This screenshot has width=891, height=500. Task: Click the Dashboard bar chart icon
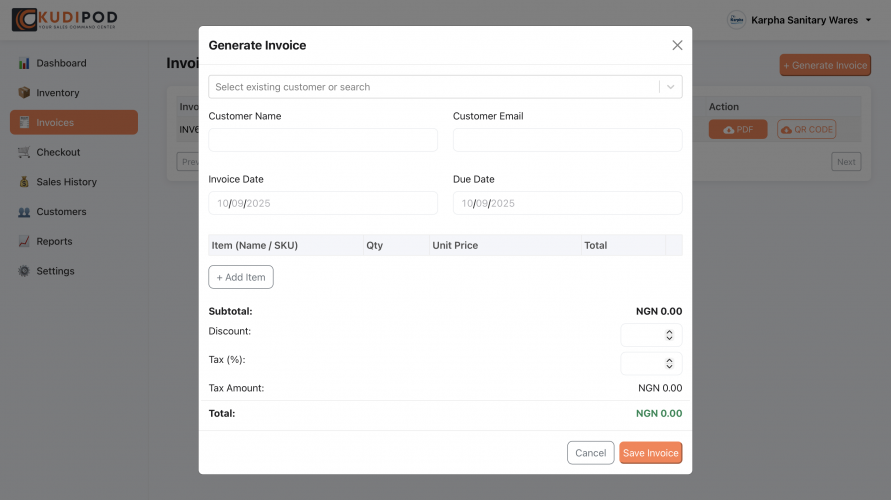pyautogui.click(x=24, y=63)
